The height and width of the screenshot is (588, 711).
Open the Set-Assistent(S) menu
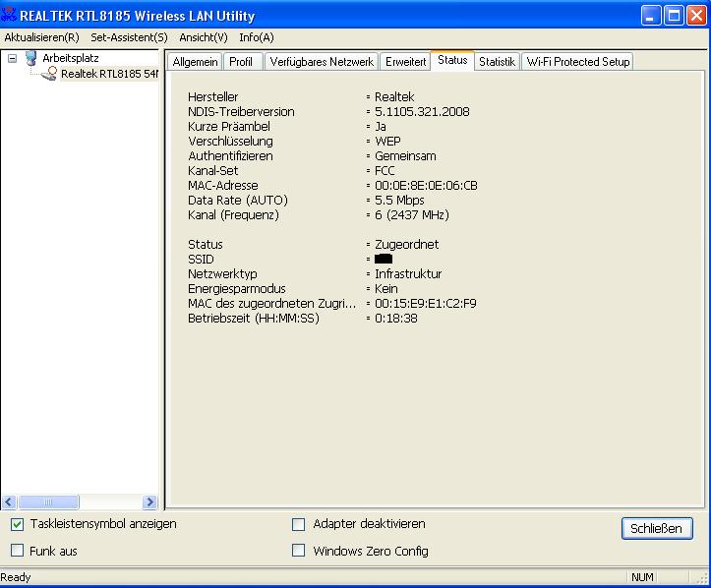point(129,37)
